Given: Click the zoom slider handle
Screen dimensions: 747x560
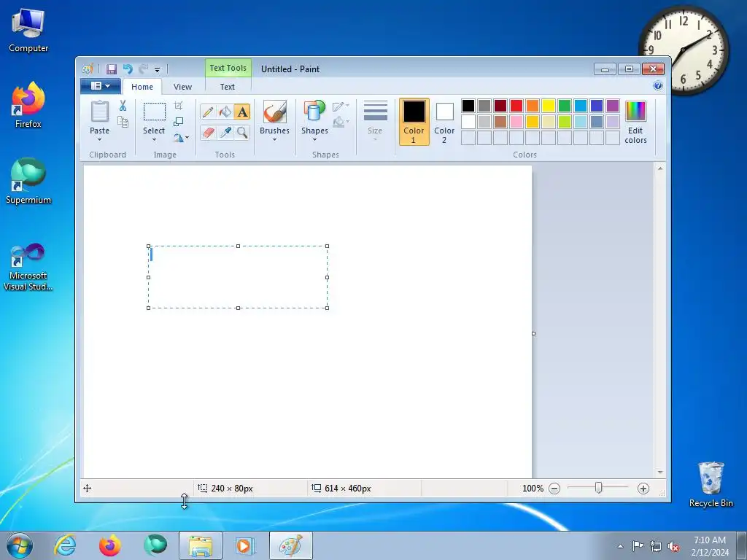Looking at the screenshot, I should click(x=598, y=488).
